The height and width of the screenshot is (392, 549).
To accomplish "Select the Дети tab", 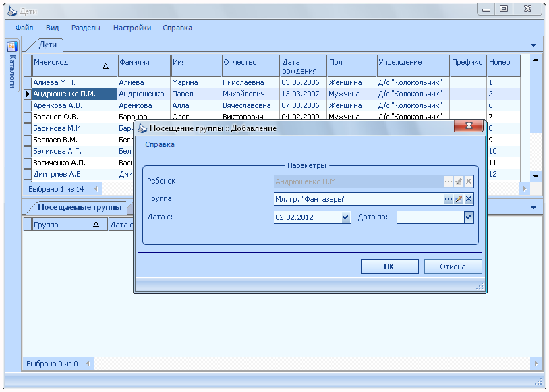I will coord(48,45).
